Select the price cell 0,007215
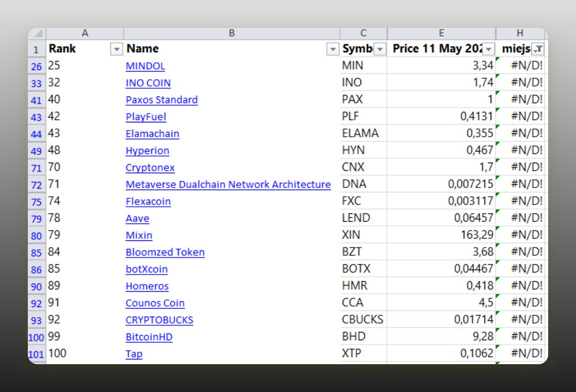The height and width of the screenshot is (392, 576). pos(442,185)
